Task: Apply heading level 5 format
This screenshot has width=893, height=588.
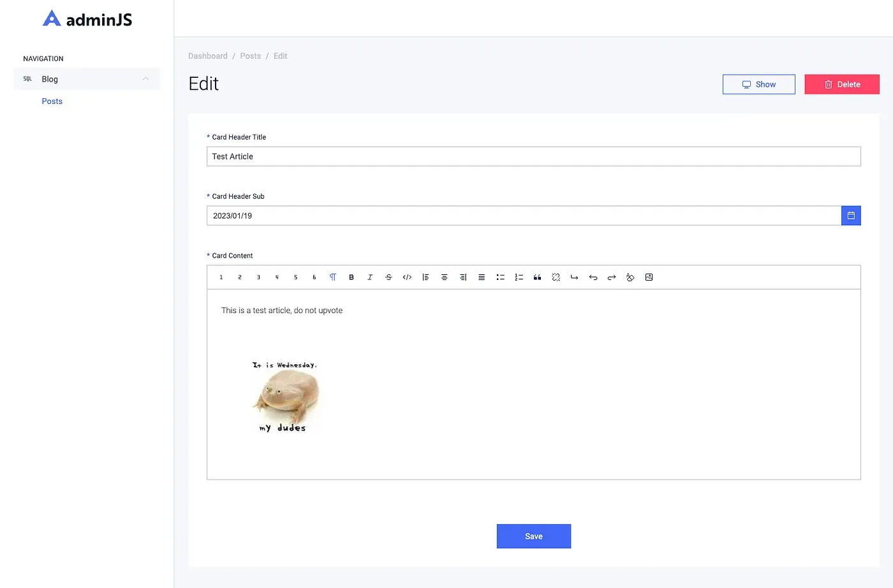Action: [x=295, y=277]
